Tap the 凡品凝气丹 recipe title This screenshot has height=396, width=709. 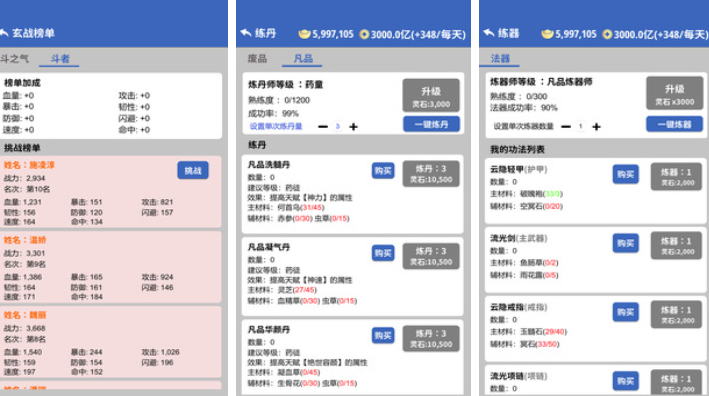269,247
